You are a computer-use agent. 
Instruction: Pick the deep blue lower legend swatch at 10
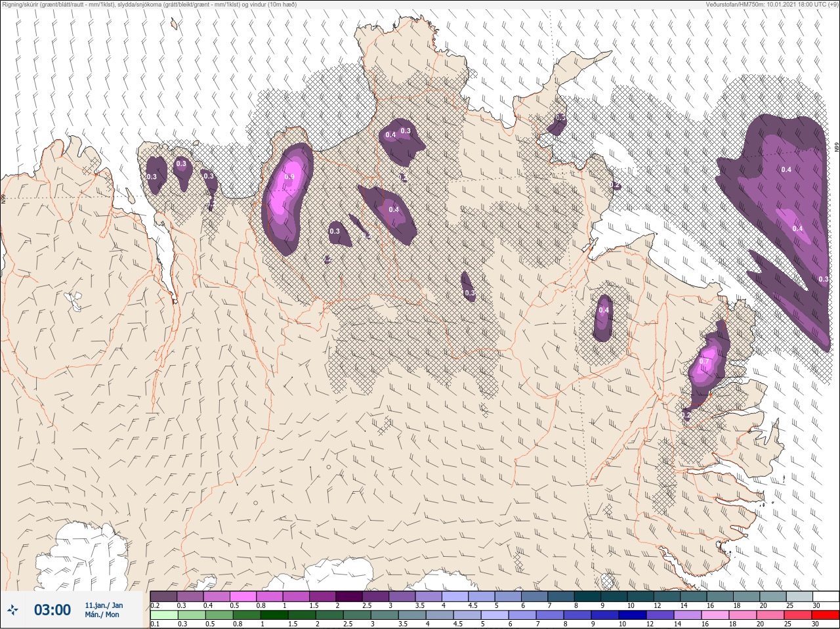(x=632, y=615)
